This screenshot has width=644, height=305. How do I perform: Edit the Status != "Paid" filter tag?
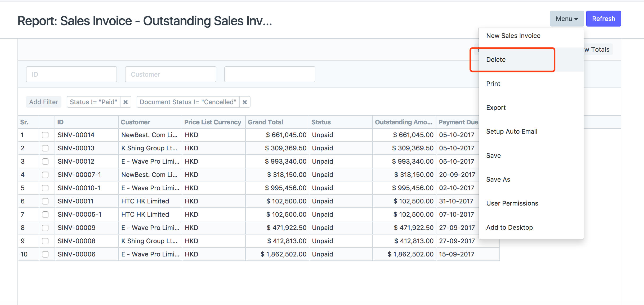tap(93, 102)
